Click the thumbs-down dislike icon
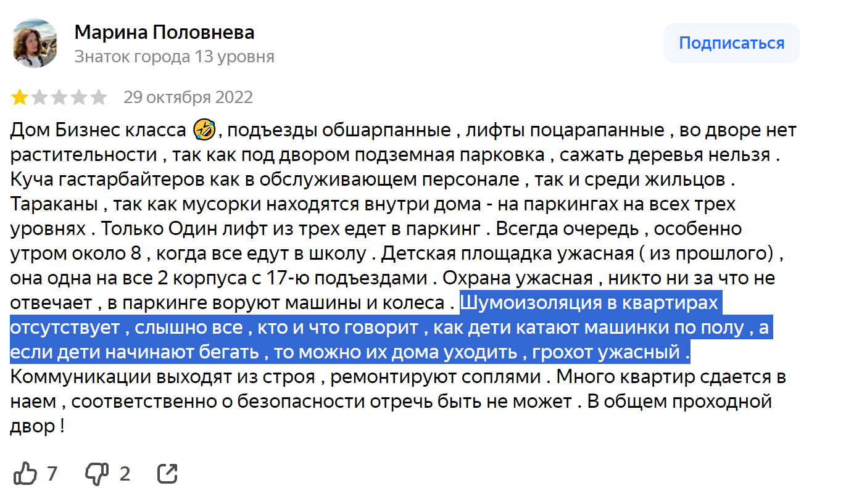 tap(97, 474)
